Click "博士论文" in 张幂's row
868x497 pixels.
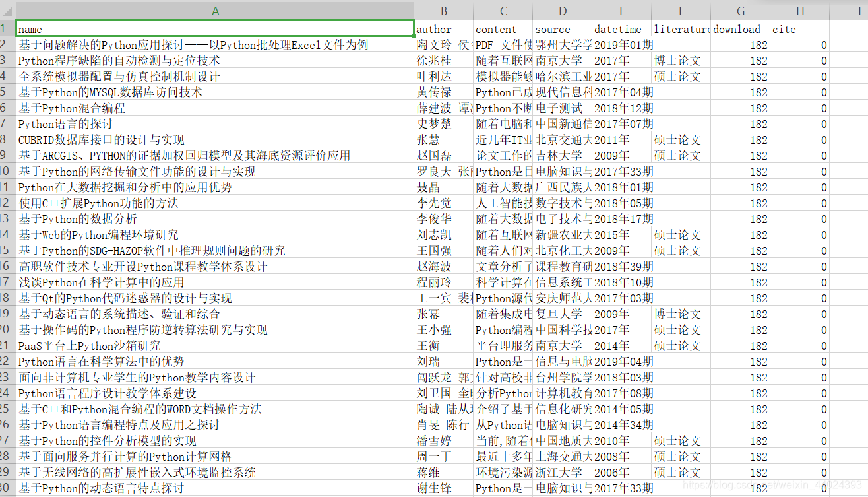point(681,314)
